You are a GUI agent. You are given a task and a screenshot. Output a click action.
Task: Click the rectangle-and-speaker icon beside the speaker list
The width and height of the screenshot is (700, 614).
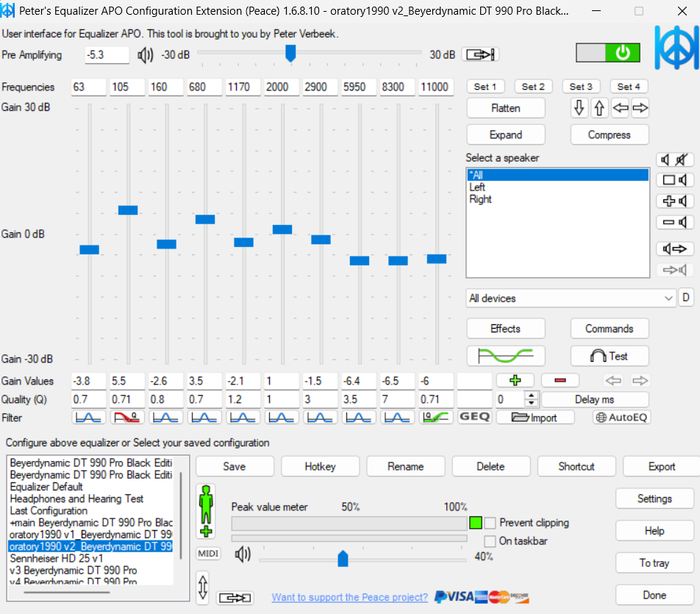[675, 180]
